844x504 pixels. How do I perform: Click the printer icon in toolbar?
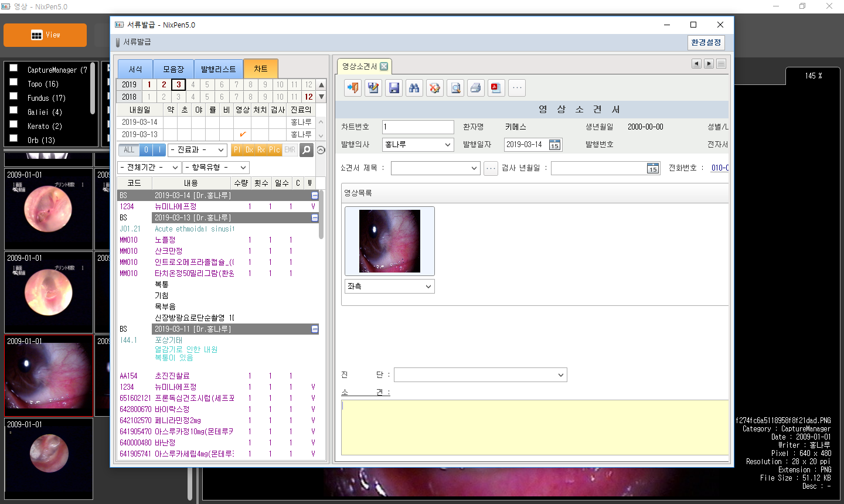point(476,88)
